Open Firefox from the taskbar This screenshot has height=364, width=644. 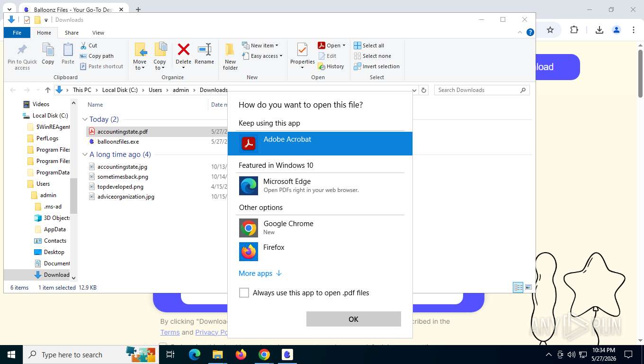(241, 355)
